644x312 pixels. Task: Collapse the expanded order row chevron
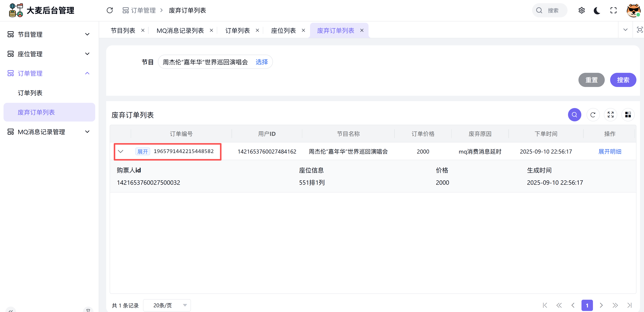point(120,152)
